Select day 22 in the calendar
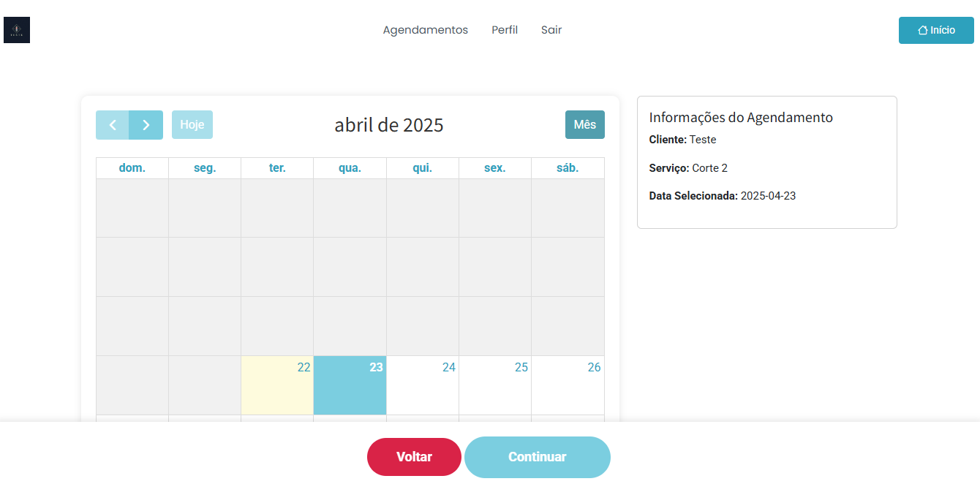This screenshot has width=980, height=484. point(277,385)
